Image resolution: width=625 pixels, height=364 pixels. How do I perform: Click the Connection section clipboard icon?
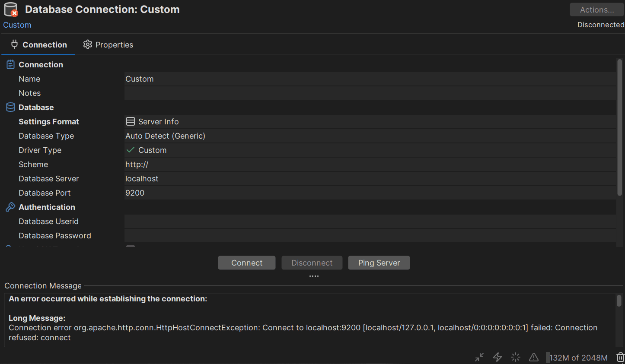click(10, 64)
